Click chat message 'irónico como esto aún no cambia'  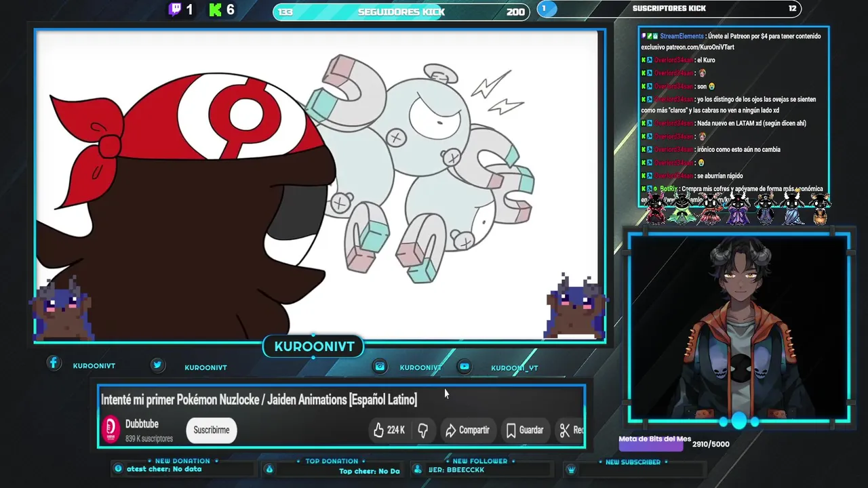(x=711, y=149)
